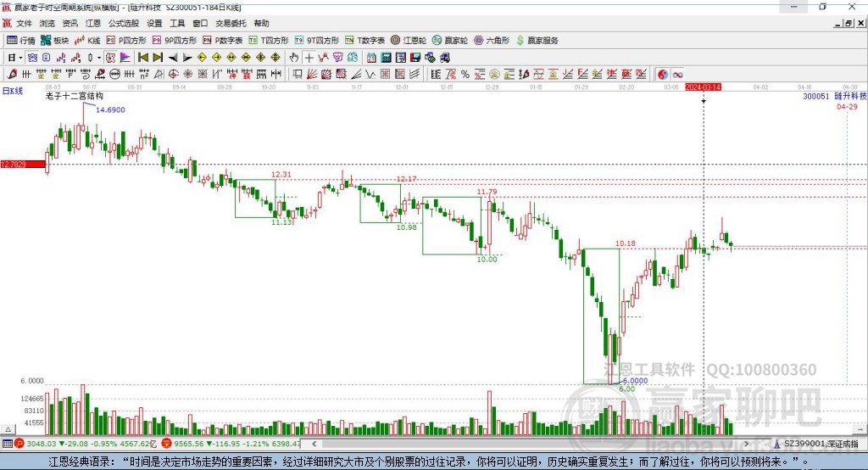This screenshot has height=470, width=868.
Task: Click the percent (%) drawing tool
Action: coord(465,75)
